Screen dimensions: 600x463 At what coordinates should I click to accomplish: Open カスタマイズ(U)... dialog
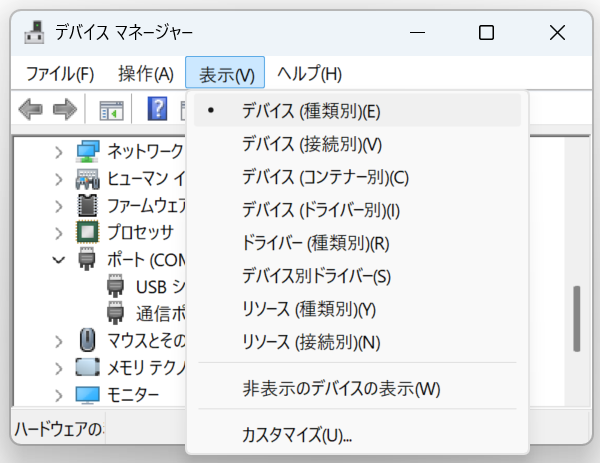(x=357, y=435)
